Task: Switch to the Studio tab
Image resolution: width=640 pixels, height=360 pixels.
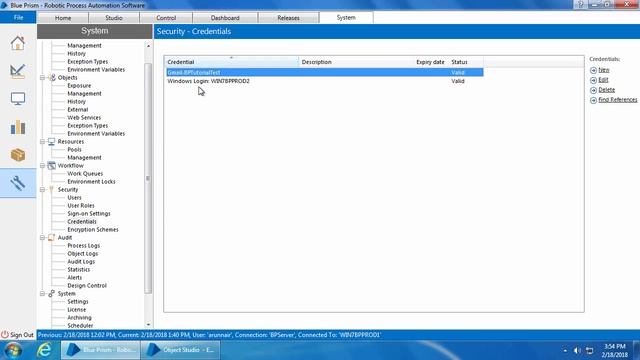Action: [114, 18]
